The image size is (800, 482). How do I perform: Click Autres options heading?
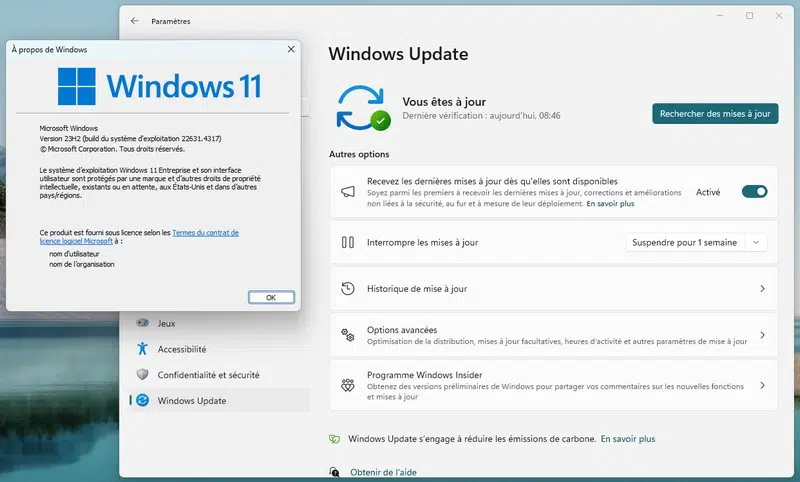click(x=359, y=154)
